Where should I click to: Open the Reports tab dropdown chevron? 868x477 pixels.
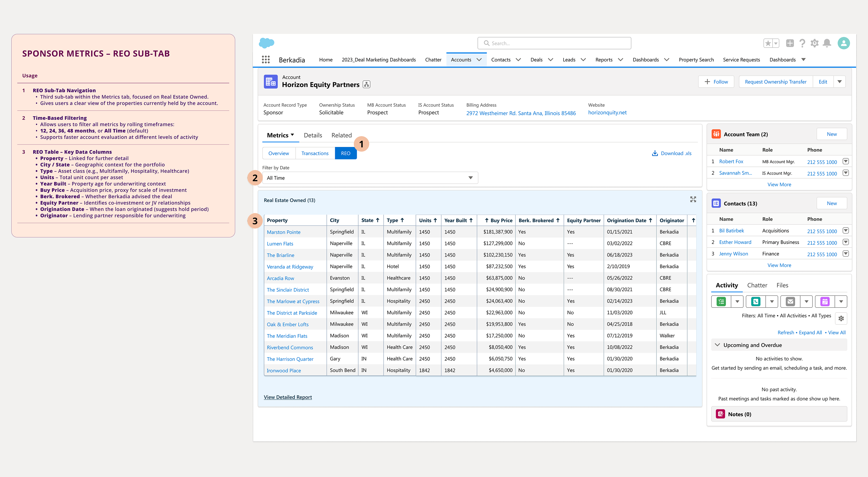pyautogui.click(x=620, y=60)
